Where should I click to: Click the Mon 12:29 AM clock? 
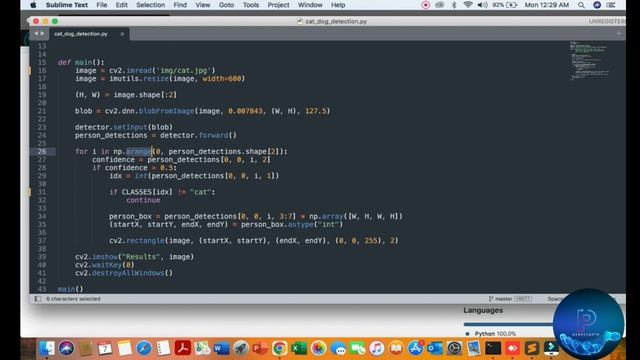[547, 5]
